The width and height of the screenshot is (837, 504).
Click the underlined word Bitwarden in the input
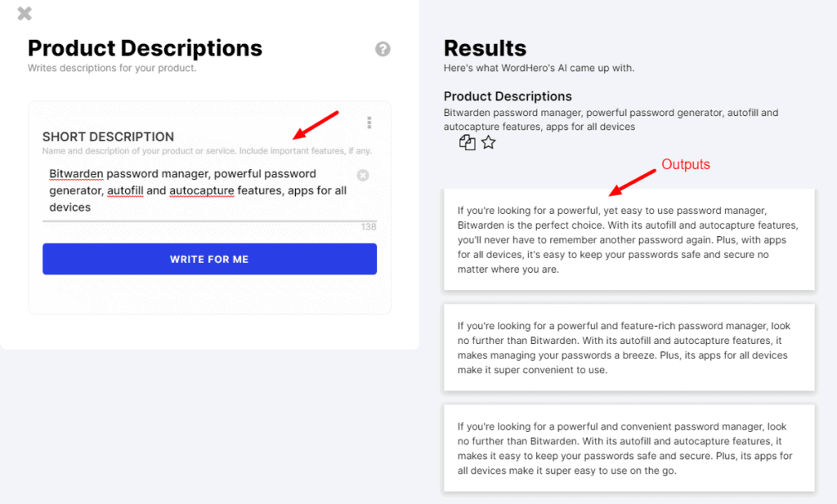76,173
